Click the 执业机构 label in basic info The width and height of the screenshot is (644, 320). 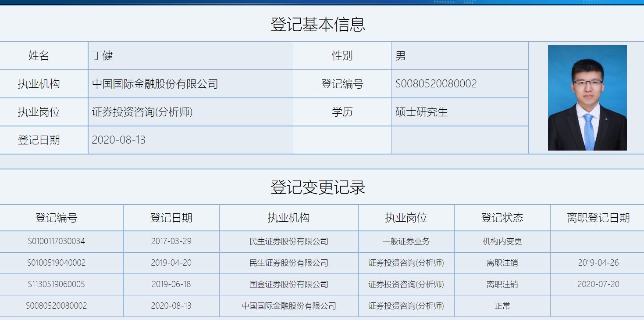(x=39, y=84)
